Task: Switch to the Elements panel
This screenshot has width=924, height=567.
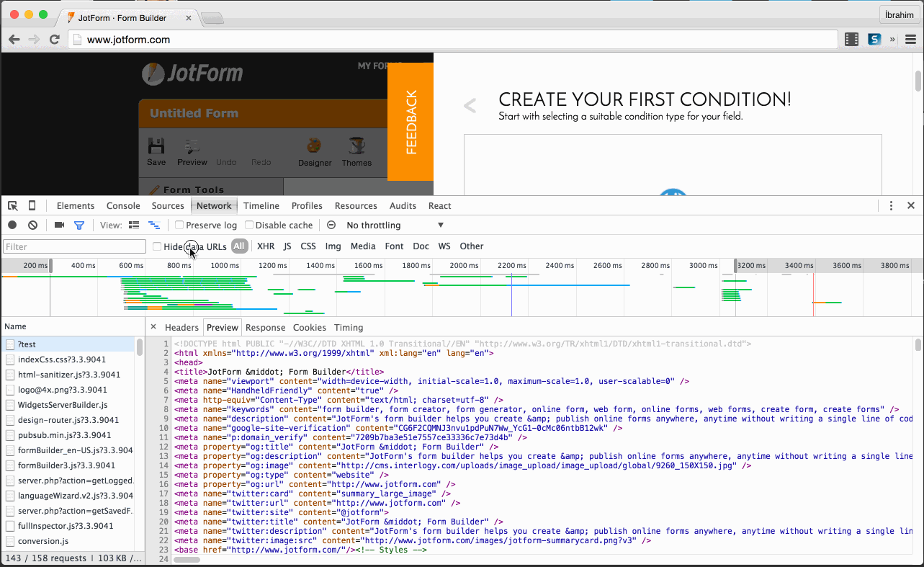Action: [76, 205]
